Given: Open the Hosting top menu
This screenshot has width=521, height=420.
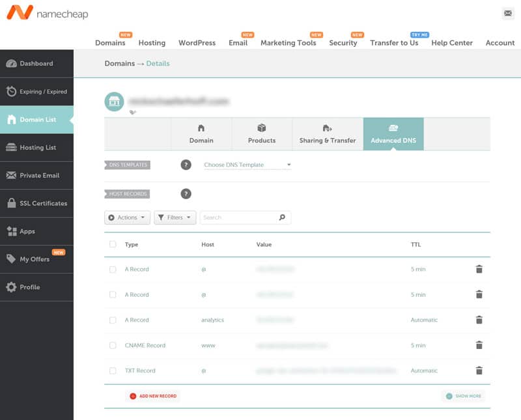Looking at the screenshot, I should point(152,43).
